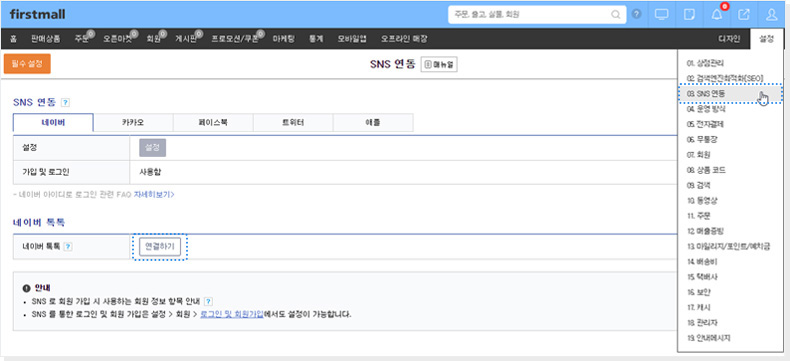
Task: Open the 매뉴얼 button beside the title
Action: (x=439, y=64)
